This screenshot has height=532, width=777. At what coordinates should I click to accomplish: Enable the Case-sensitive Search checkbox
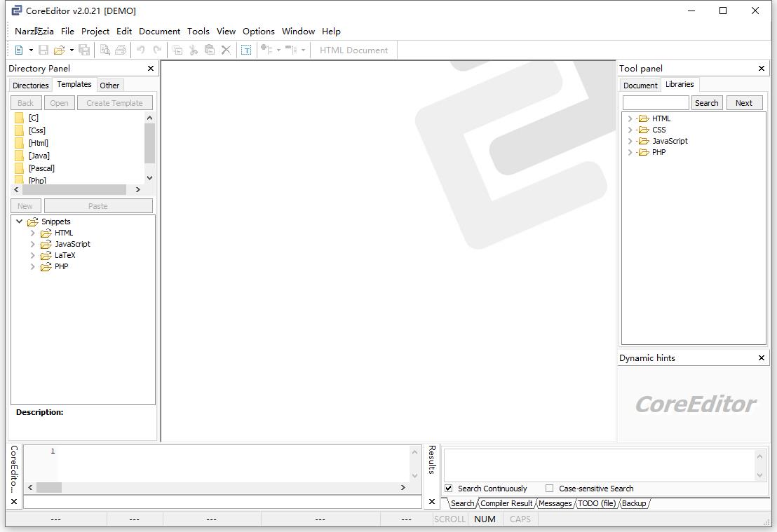[550, 489]
